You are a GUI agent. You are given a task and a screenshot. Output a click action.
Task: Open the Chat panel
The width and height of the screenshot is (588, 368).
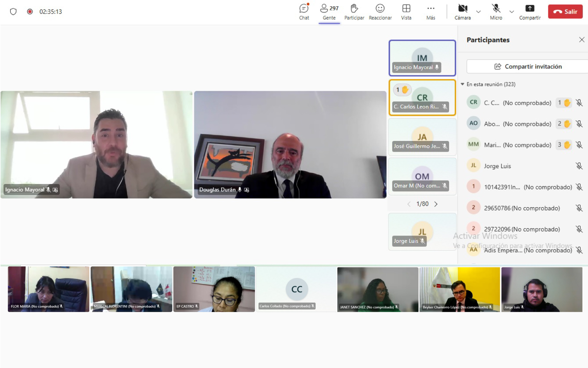coord(304,12)
